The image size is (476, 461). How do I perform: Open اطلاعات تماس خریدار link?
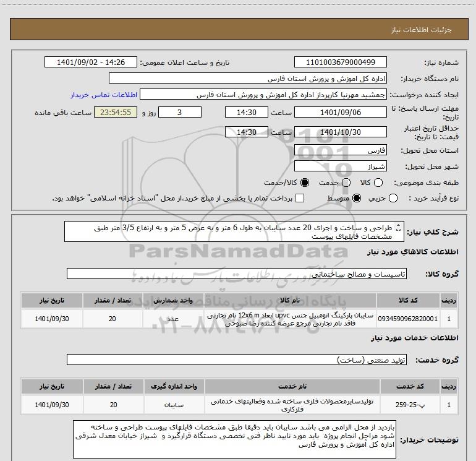pyautogui.click(x=104, y=95)
